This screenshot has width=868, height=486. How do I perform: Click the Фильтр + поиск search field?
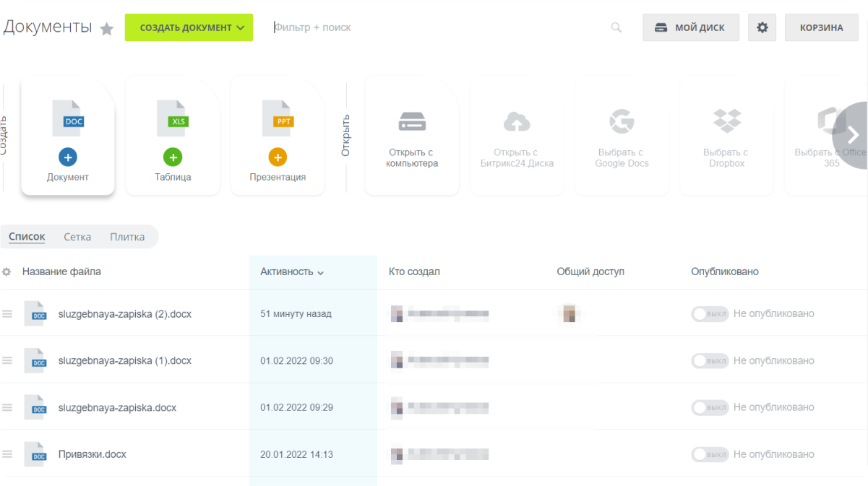pos(434,27)
